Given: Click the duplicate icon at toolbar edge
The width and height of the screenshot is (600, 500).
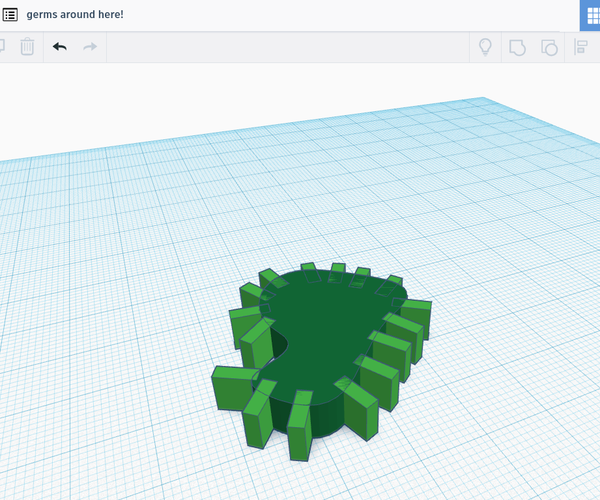Looking at the screenshot, I should pos(2,47).
